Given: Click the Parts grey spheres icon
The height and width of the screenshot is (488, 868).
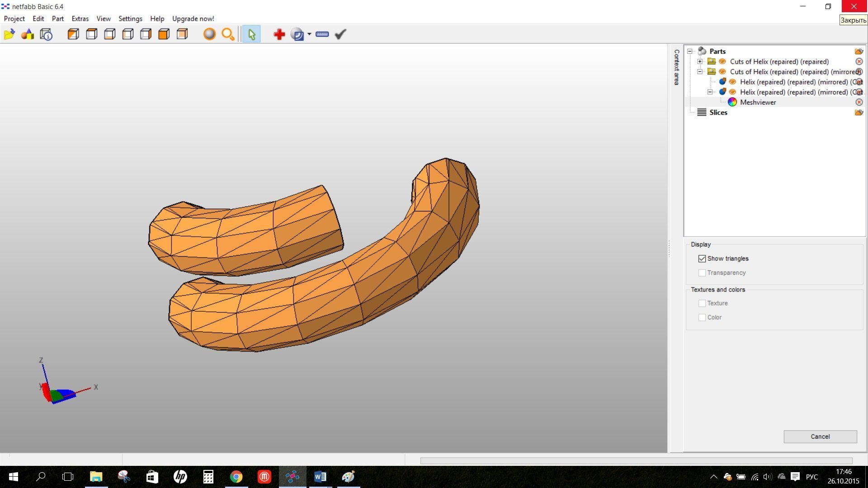Looking at the screenshot, I should (702, 51).
